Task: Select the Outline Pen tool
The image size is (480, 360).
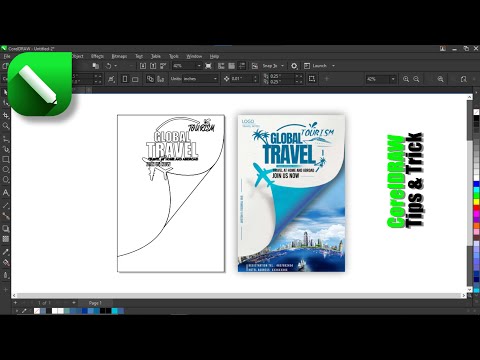Action: [6, 275]
